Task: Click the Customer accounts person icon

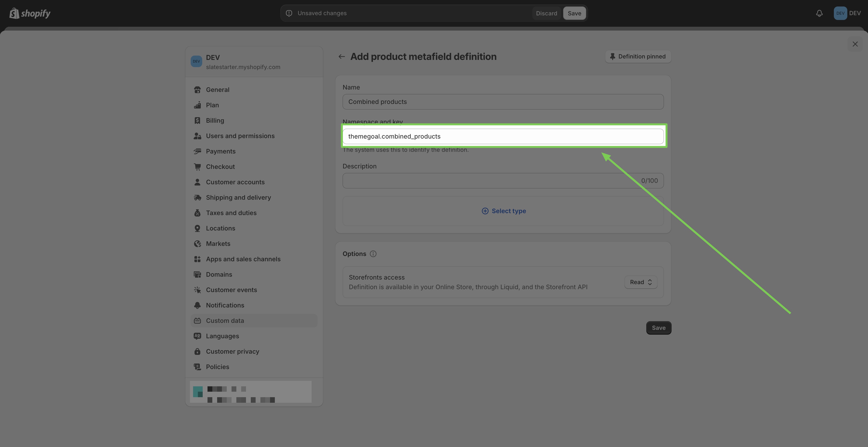Action: (x=197, y=182)
